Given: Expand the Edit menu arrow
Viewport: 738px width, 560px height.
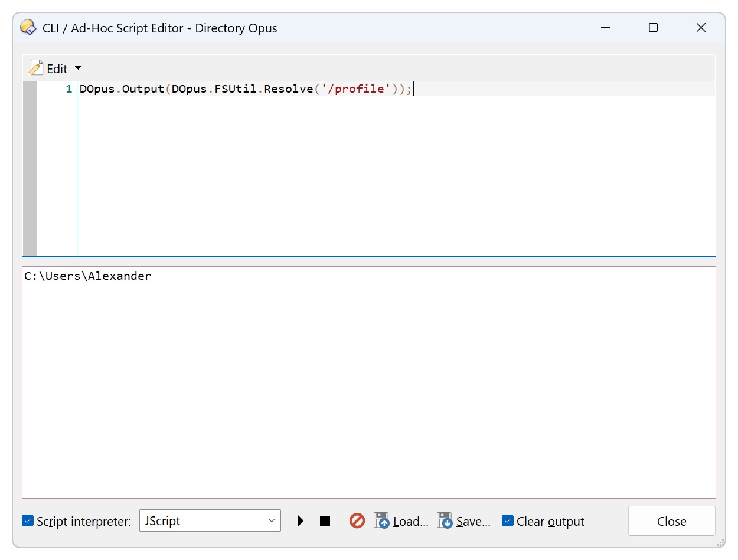Looking at the screenshot, I should pos(79,68).
